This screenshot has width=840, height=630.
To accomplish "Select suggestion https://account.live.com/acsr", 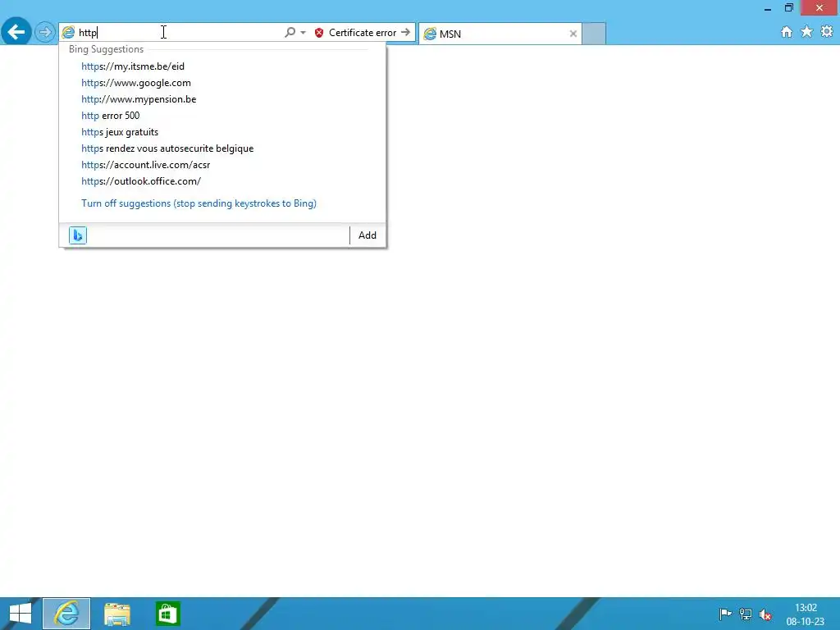I will 146,165.
